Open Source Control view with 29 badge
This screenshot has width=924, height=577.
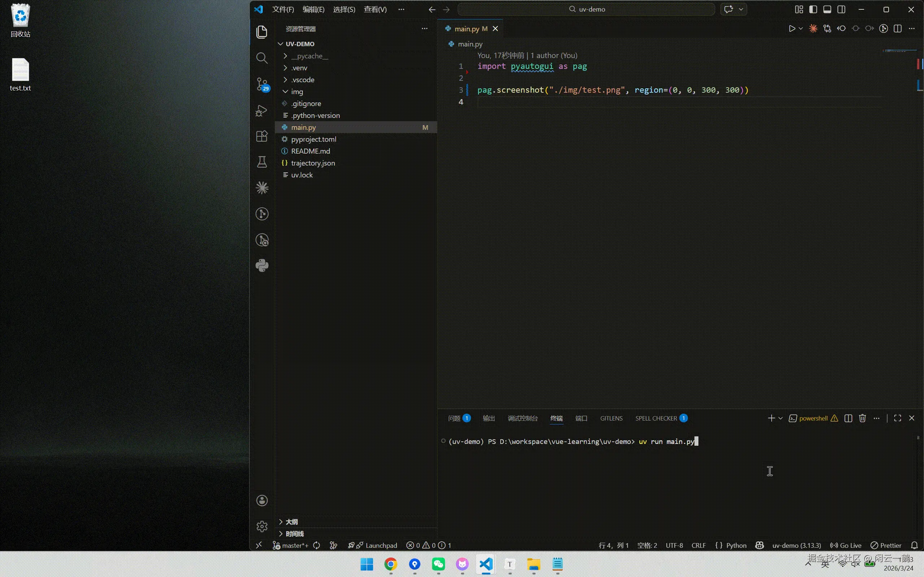262,84
